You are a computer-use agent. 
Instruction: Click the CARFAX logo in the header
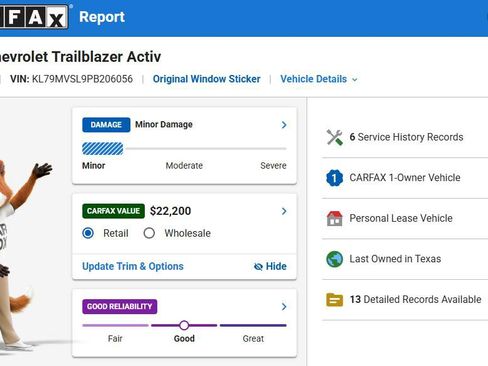(x=34, y=17)
